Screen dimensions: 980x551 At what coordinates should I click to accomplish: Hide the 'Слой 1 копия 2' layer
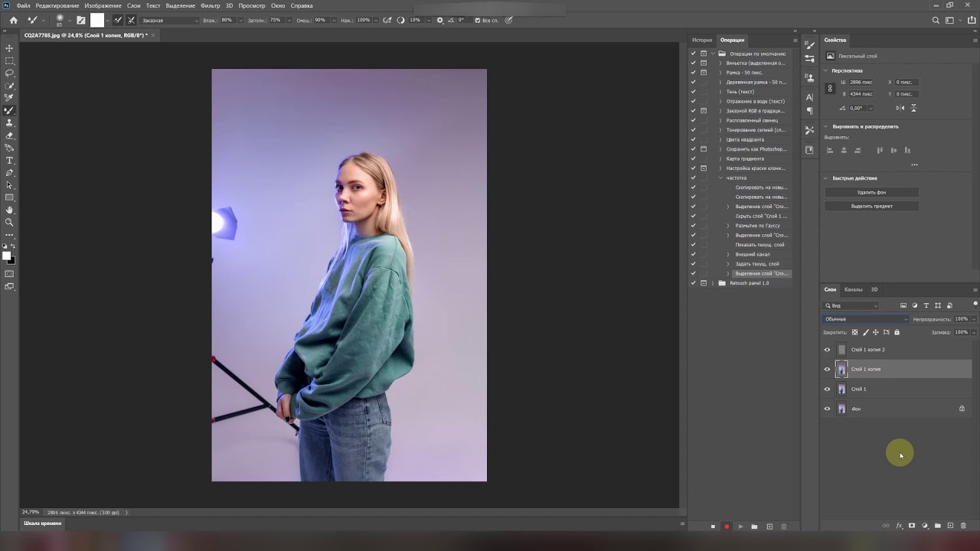point(827,350)
